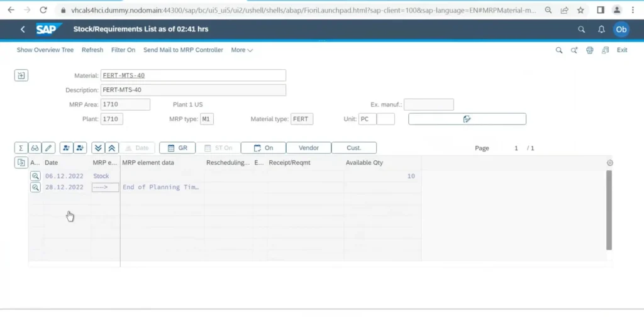Open the Ob user profile menu
The height and width of the screenshot is (327, 644).
621,29
